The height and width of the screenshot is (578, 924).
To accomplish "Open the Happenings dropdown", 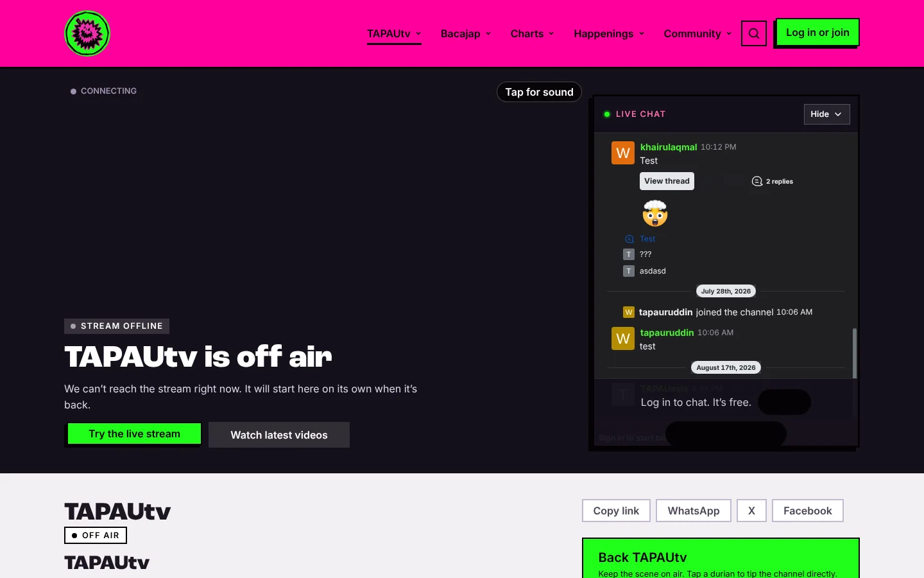I will coord(609,33).
